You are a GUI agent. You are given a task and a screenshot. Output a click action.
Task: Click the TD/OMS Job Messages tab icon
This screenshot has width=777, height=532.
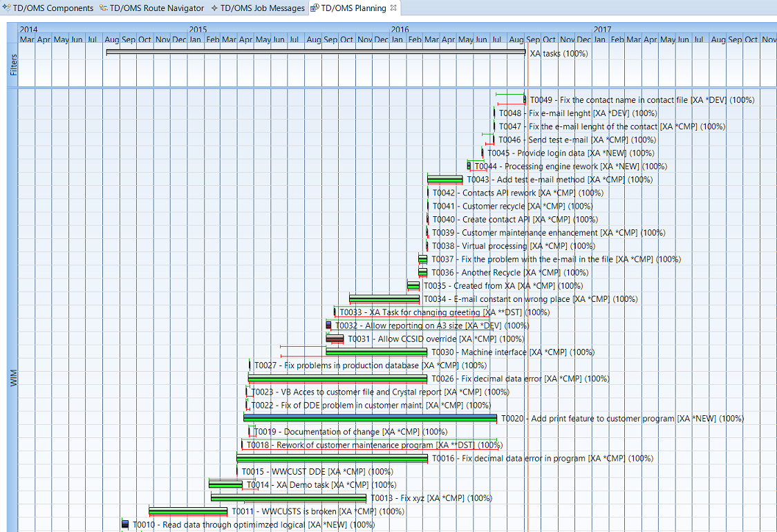(x=214, y=8)
